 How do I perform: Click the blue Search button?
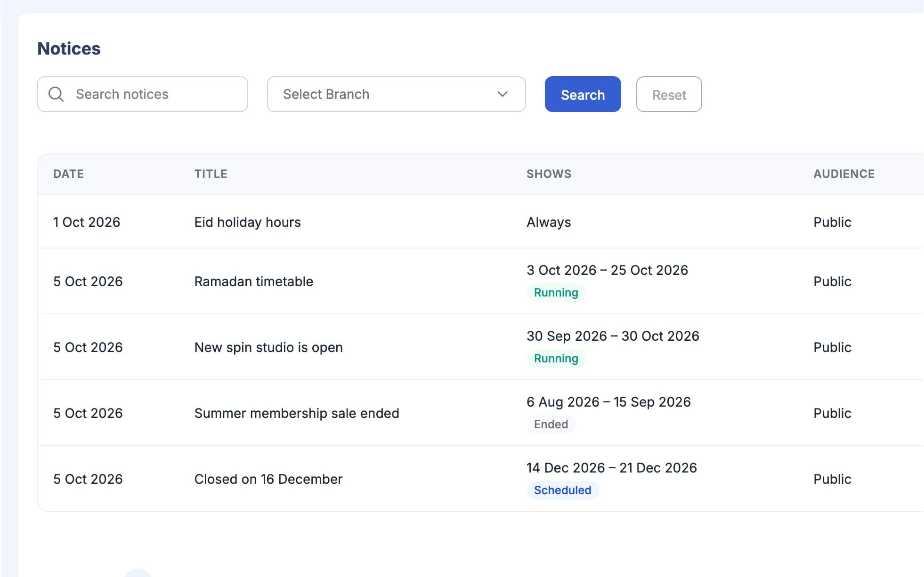click(583, 94)
